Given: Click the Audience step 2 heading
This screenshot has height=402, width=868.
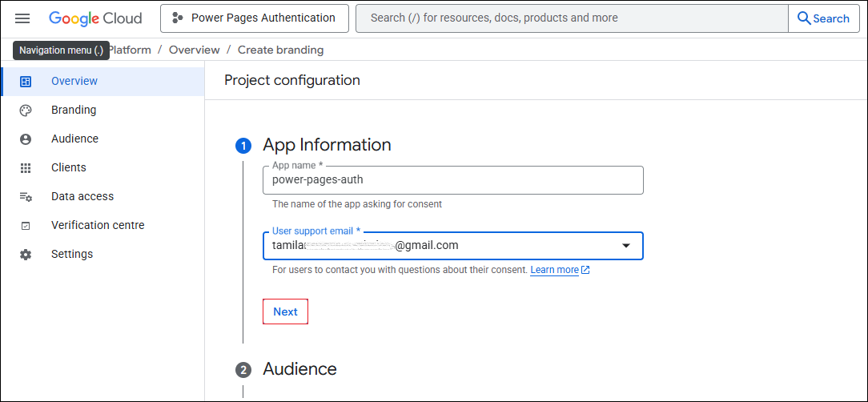Looking at the screenshot, I should pos(299,369).
